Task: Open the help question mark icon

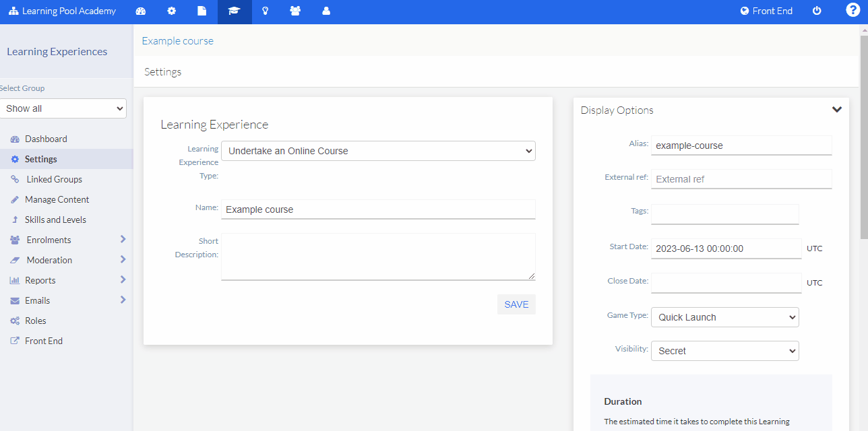Action: [x=852, y=11]
